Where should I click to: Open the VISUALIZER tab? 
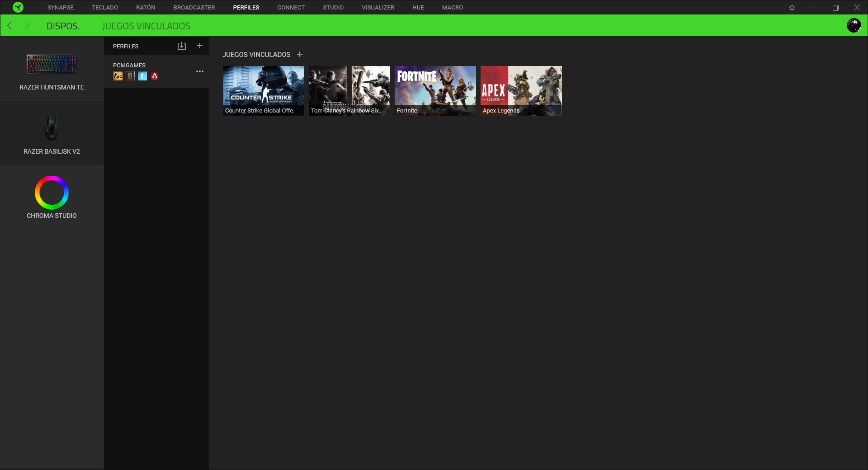(378, 8)
